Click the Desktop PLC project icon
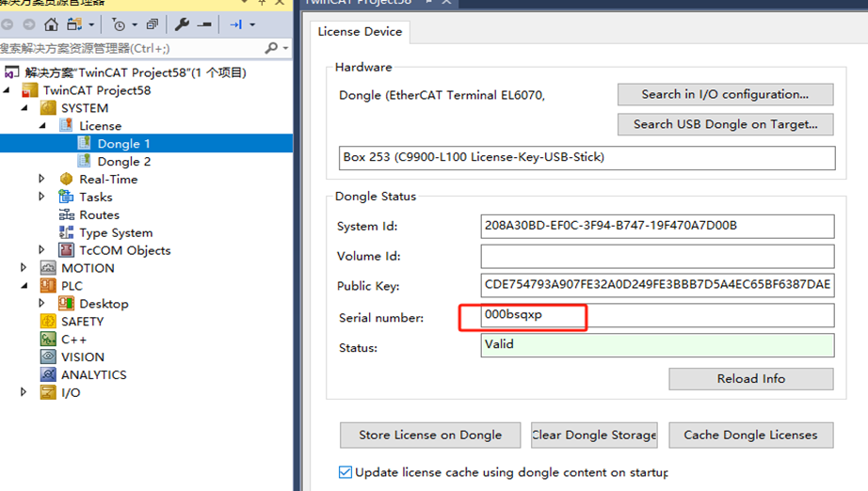This screenshot has width=868, height=491. click(66, 303)
